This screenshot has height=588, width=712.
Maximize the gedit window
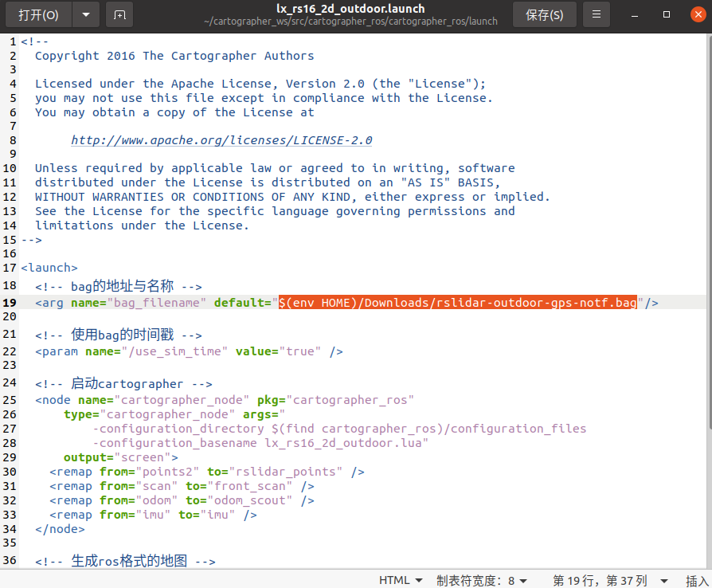click(x=667, y=15)
